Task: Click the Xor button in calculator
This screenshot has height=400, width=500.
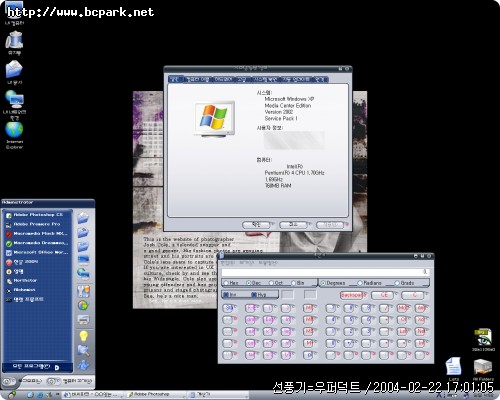Action: (x=421, y=320)
